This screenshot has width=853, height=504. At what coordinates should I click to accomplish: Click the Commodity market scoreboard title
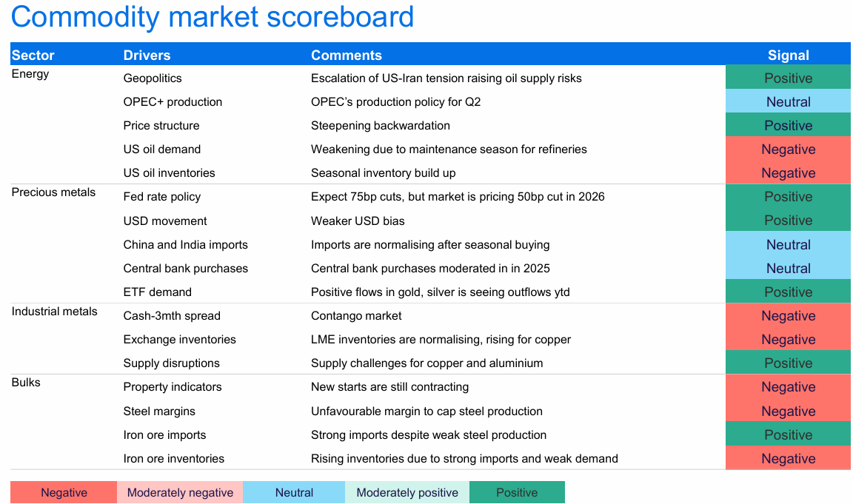tap(213, 17)
